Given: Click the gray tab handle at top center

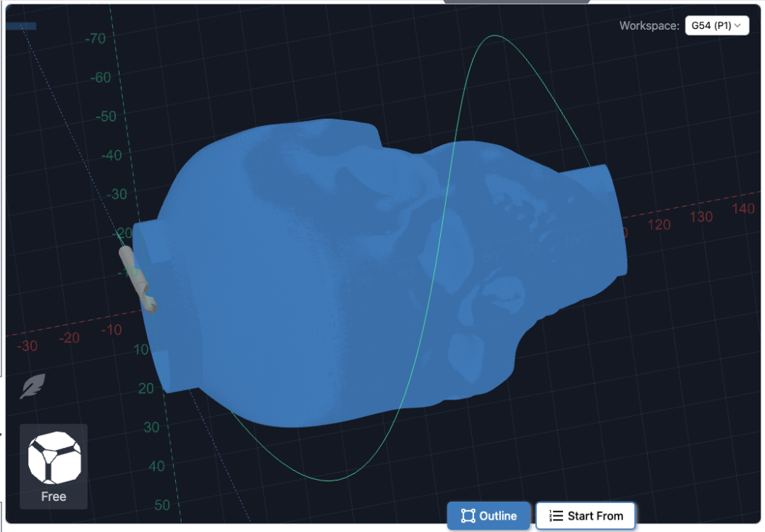Looking at the screenshot, I should click(x=516, y=2).
